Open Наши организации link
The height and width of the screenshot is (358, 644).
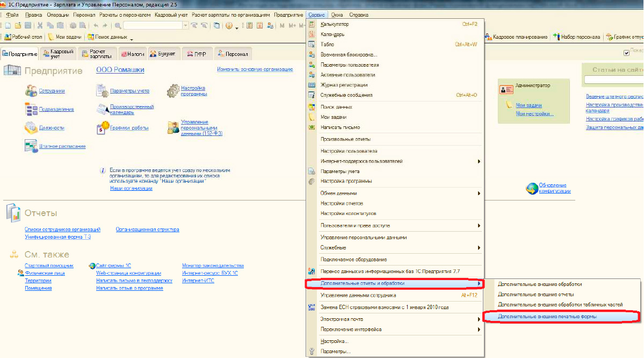pos(131,188)
